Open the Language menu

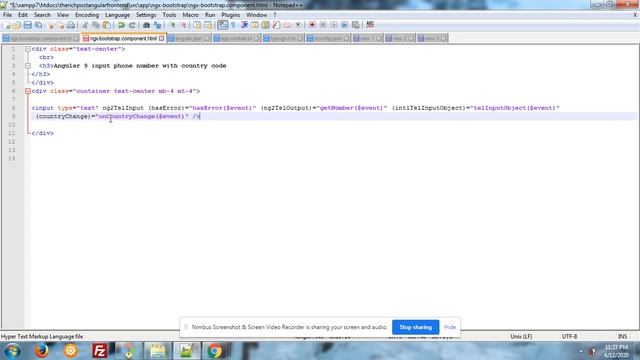coord(117,15)
